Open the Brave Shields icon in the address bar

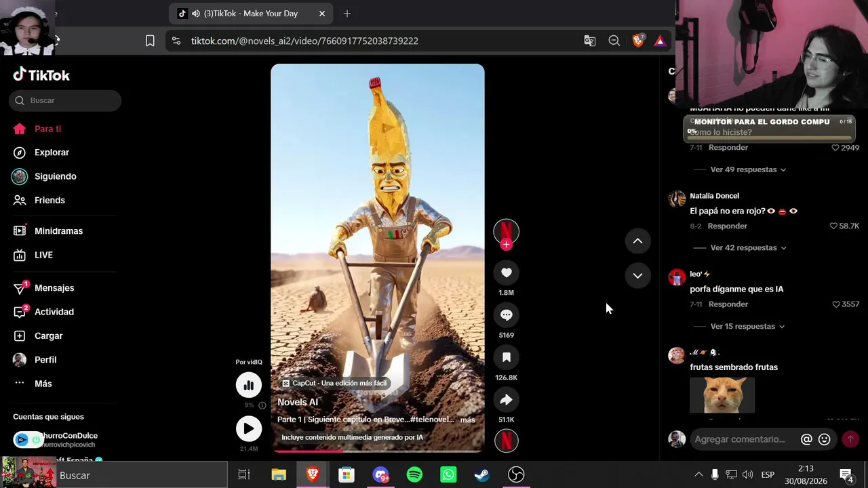(x=638, y=41)
